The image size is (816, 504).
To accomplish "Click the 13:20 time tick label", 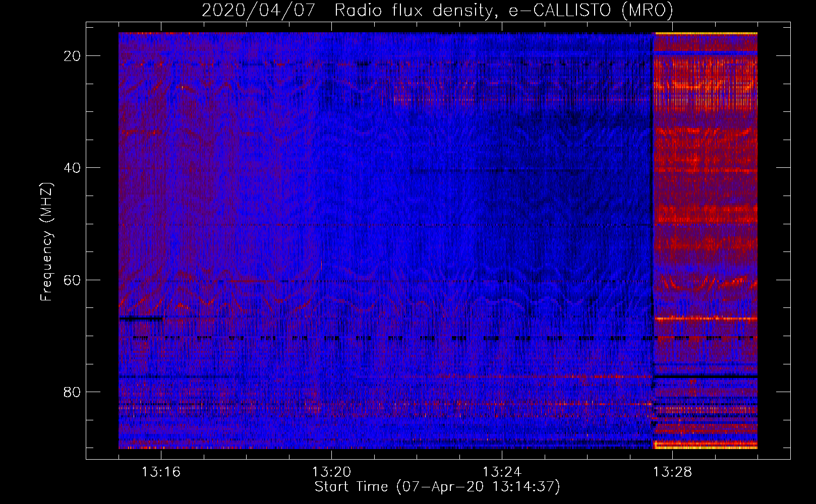I will coord(331,472).
